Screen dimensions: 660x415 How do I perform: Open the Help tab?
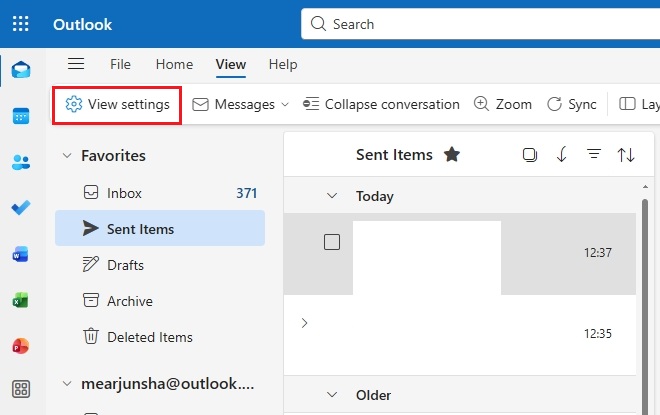pyautogui.click(x=283, y=64)
